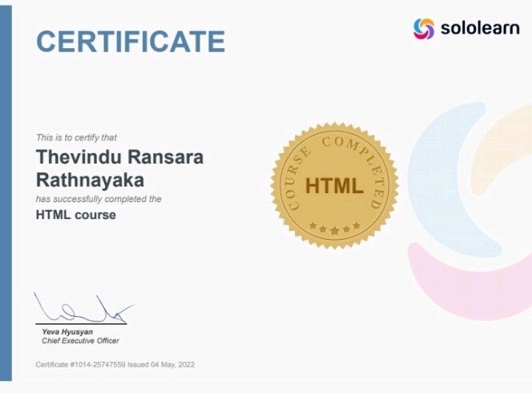Select the CERTIFICATE heading

[131, 41]
